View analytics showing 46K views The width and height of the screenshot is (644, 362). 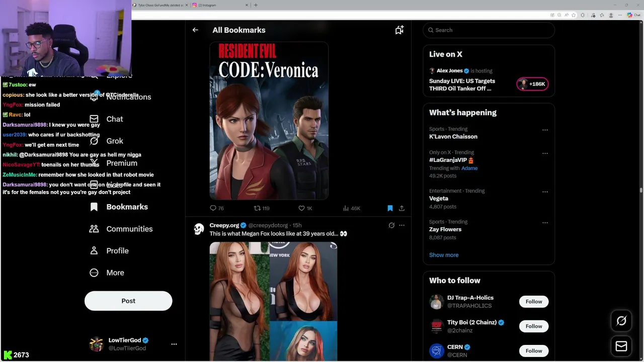(x=351, y=208)
